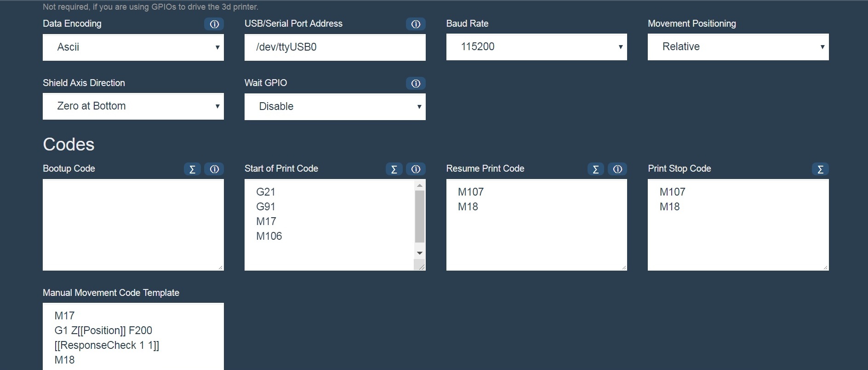Open the sigma calculator for Start of Print Code
868x370 pixels.
click(394, 169)
